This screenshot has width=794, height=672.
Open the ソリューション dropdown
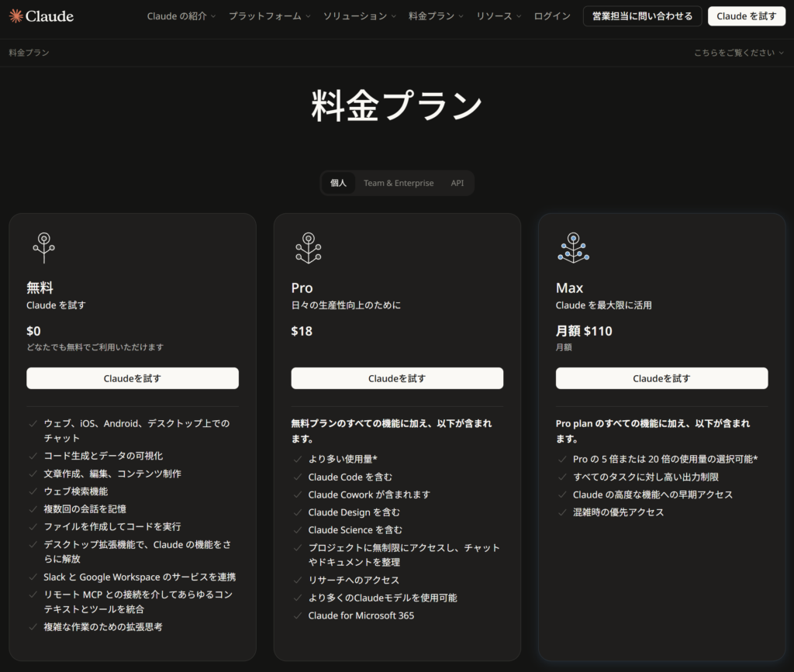pyautogui.click(x=360, y=16)
